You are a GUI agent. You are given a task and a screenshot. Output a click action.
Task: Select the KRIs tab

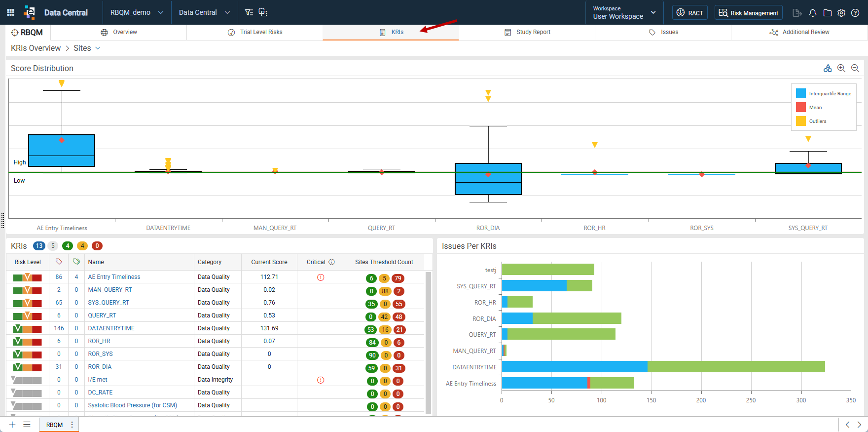click(391, 32)
